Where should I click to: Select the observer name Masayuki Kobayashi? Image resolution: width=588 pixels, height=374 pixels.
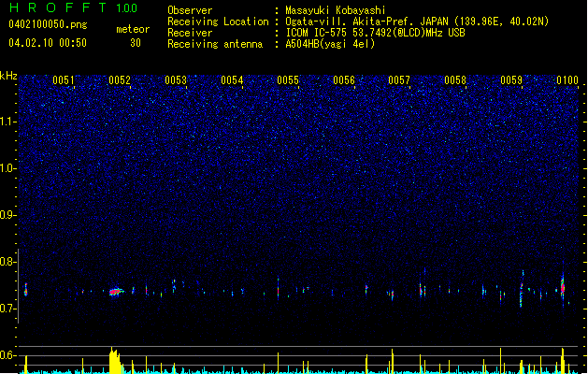pyautogui.click(x=336, y=10)
